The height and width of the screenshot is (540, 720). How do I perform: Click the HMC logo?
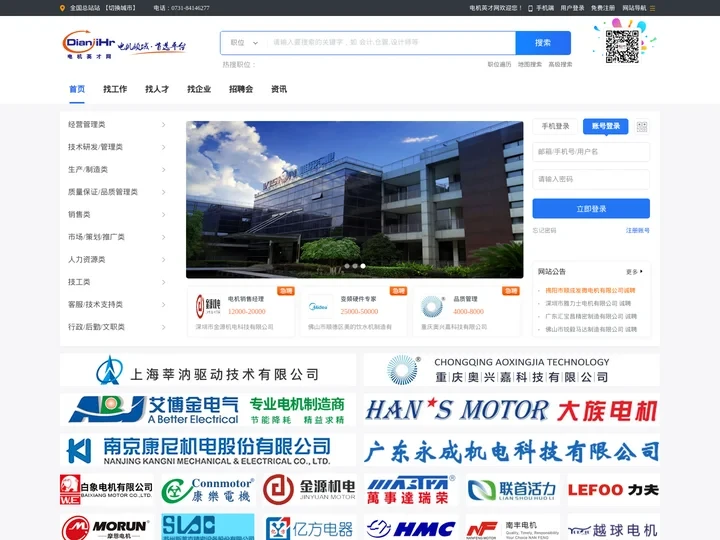[411, 527]
